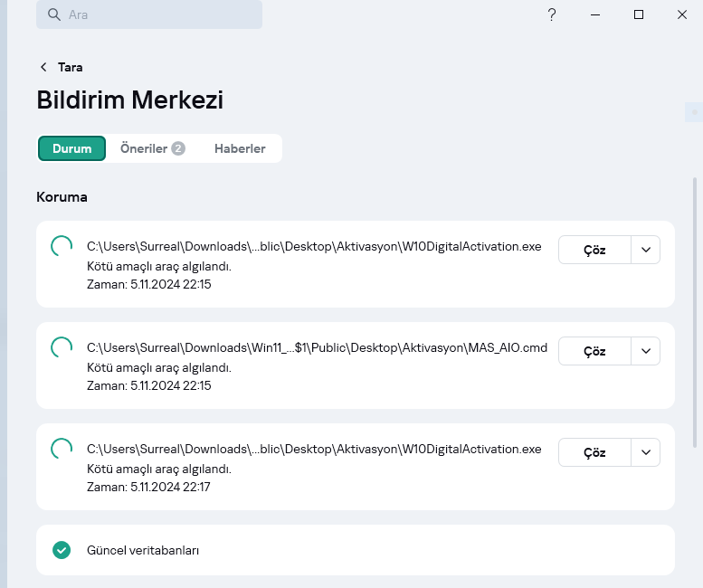The height and width of the screenshot is (588, 703).
Task: Expand dropdown arrow for 22:17 alert
Action: (645, 452)
